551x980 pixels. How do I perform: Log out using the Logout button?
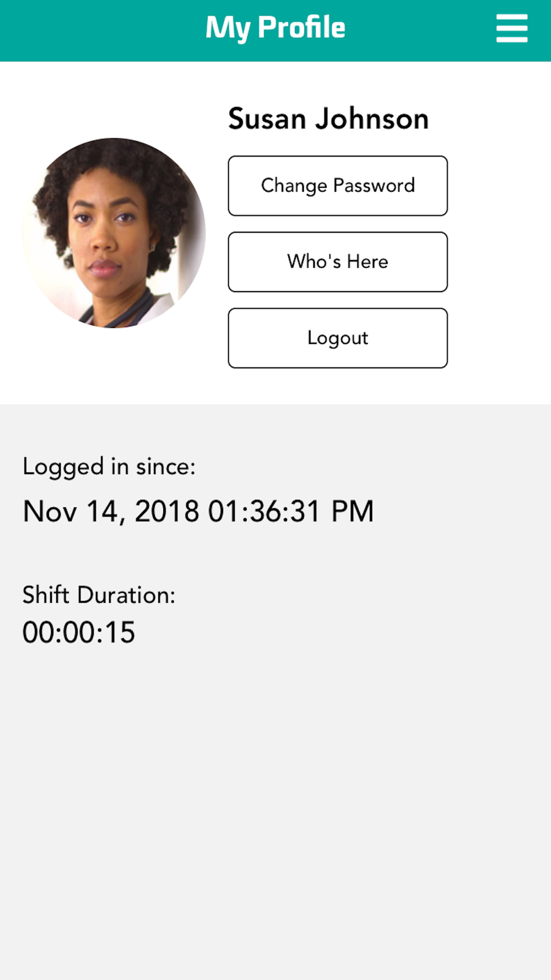(338, 338)
